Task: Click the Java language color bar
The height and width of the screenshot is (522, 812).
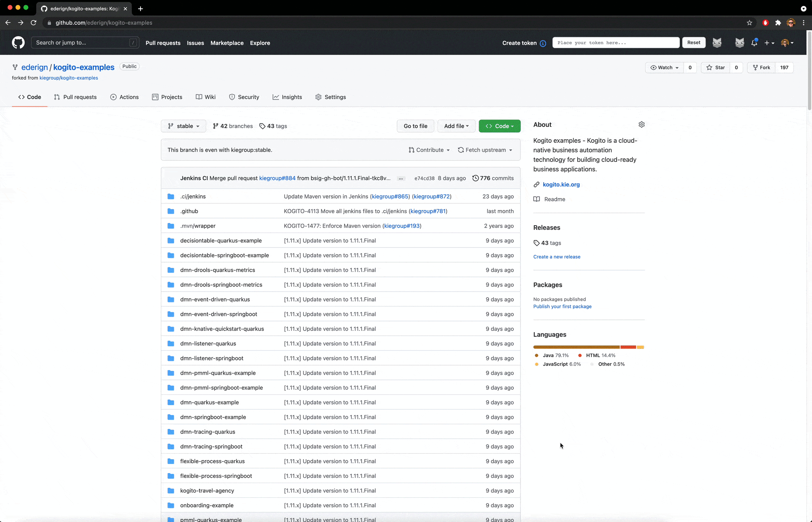Action: point(576,347)
